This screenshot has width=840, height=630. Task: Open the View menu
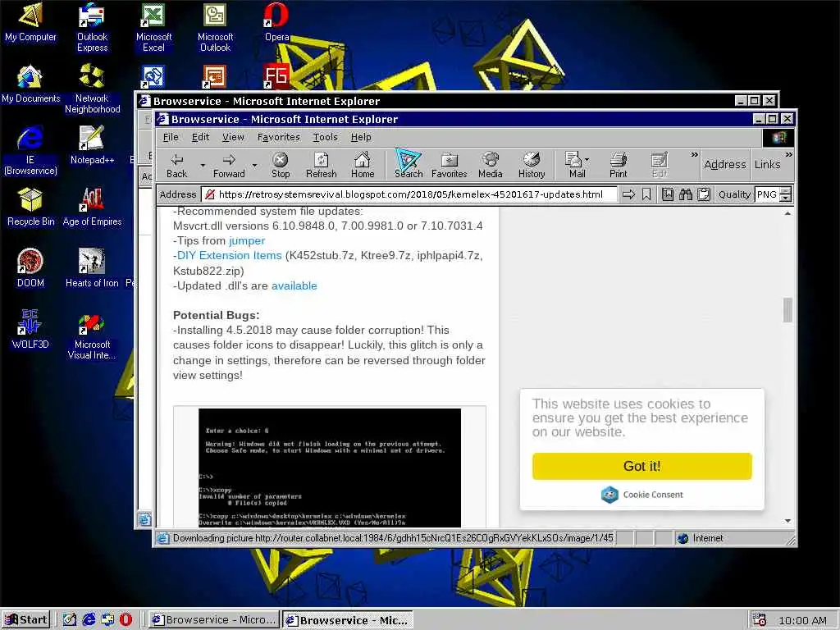(233, 137)
